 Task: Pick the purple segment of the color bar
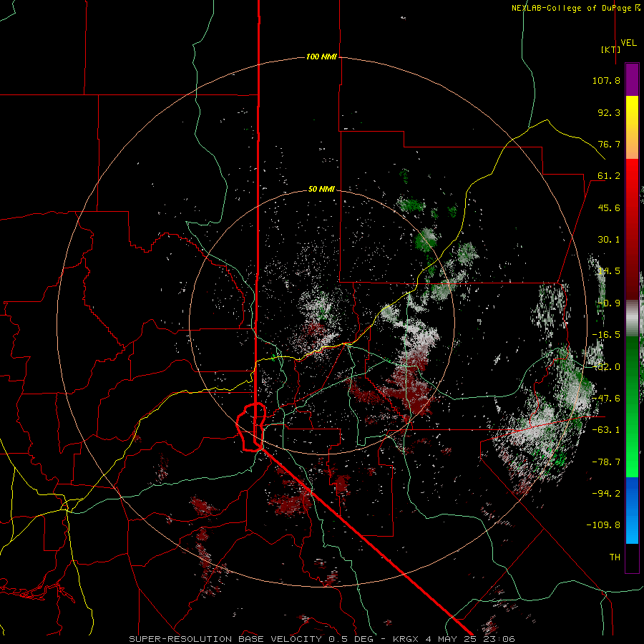[632, 79]
